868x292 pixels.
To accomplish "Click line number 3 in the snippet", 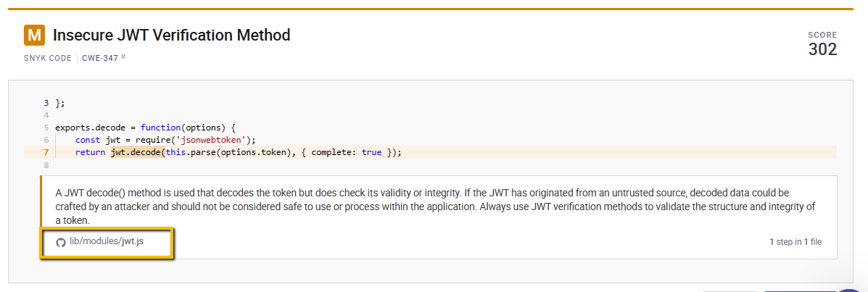I will 46,103.
